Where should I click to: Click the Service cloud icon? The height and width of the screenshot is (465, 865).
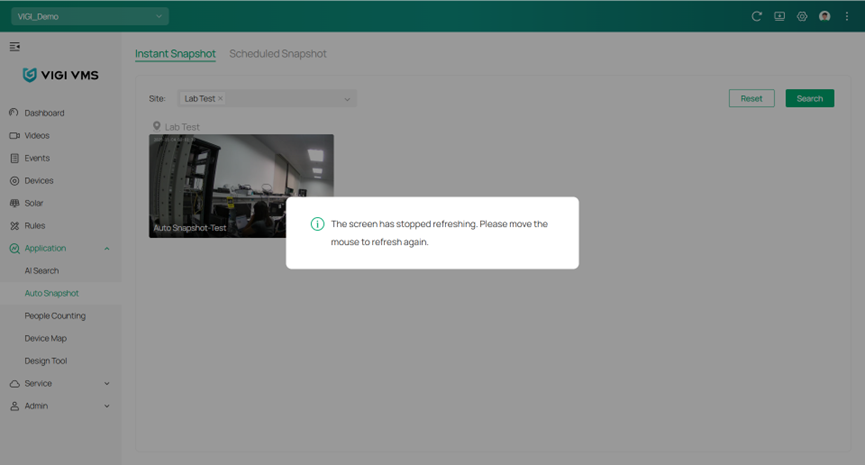pos(14,383)
